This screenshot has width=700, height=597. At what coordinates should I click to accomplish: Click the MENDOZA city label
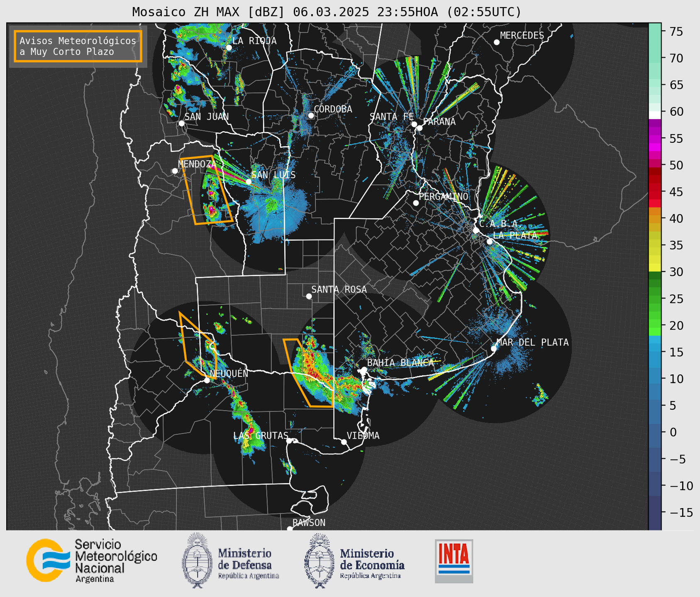coord(197,164)
